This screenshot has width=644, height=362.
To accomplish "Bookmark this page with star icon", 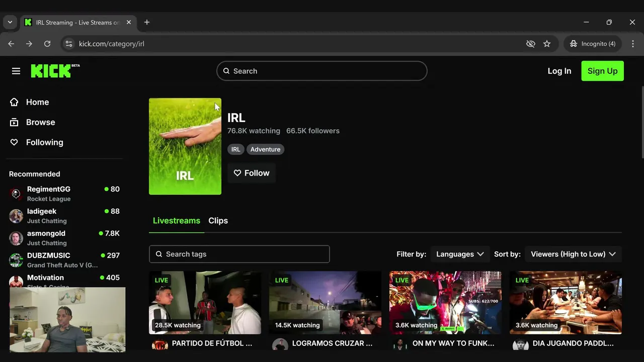I will (x=547, y=44).
